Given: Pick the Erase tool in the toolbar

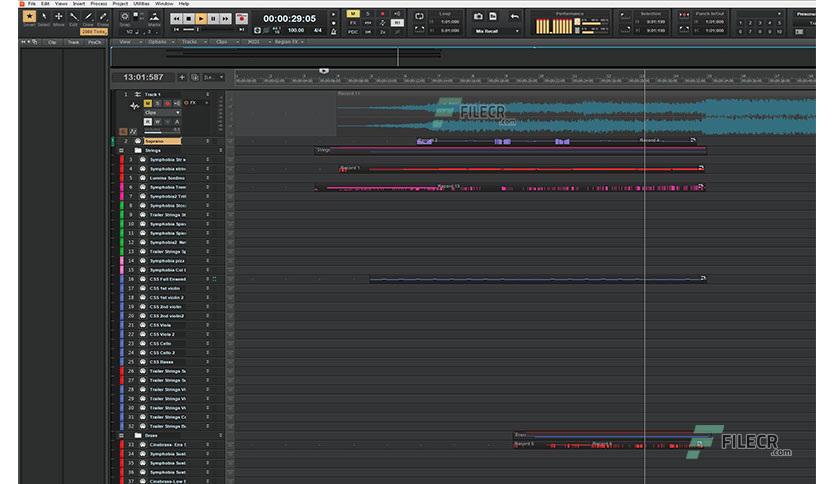Looking at the screenshot, I should point(103,17).
